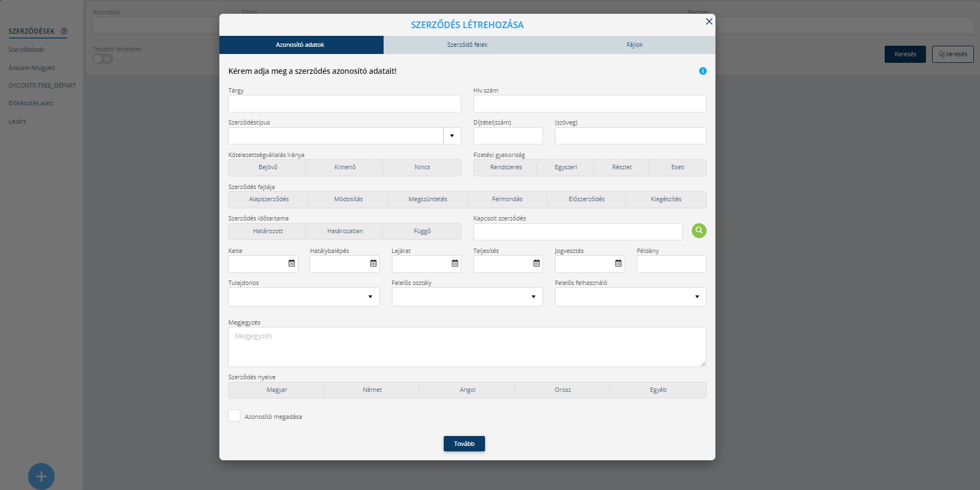
Task: Open the Kelte date calendar picker
Action: coord(292,263)
